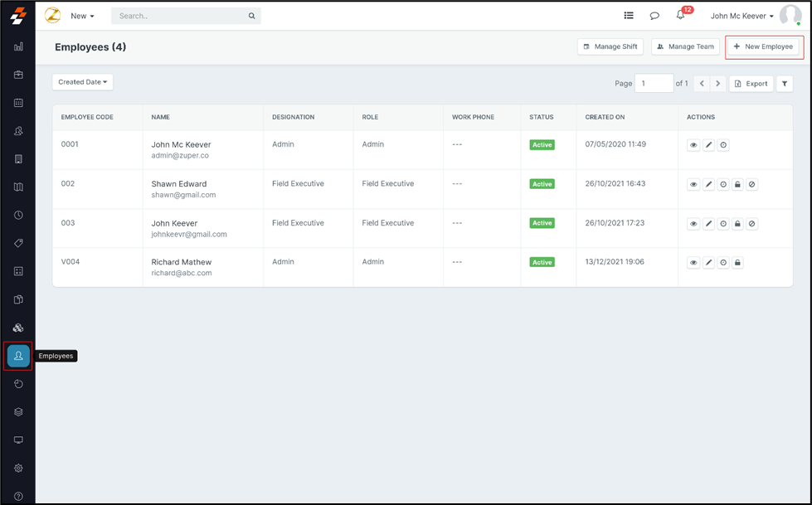Click the lock icon for Richard Mathew
This screenshot has height=505, width=812.
tap(737, 263)
